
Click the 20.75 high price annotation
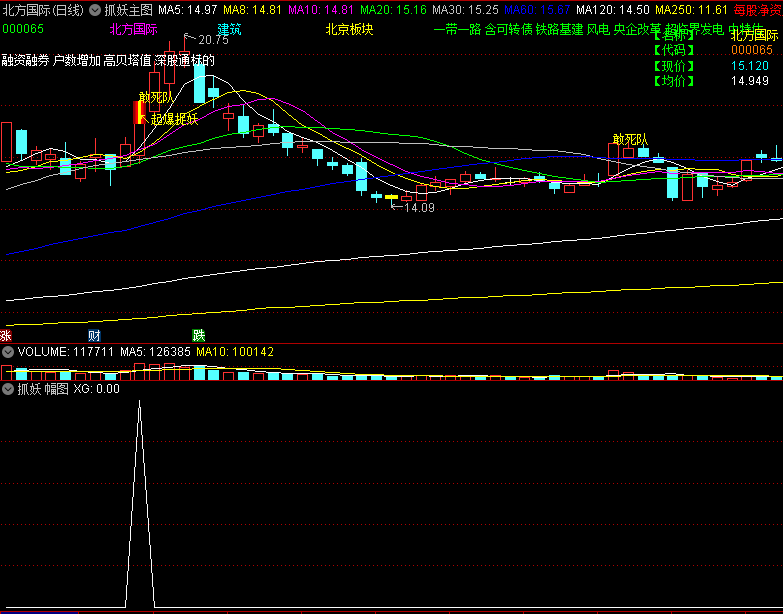coord(213,40)
